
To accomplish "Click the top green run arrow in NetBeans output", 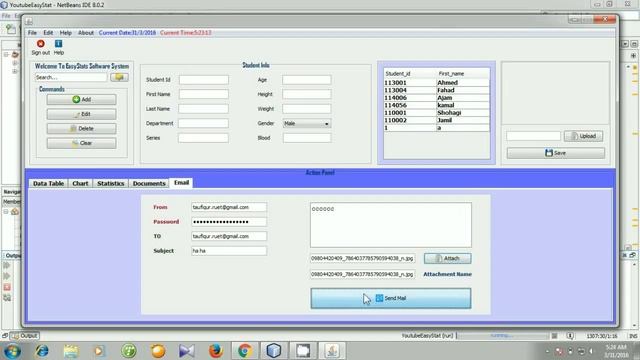I will pyautogui.click(x=7, y=265).
